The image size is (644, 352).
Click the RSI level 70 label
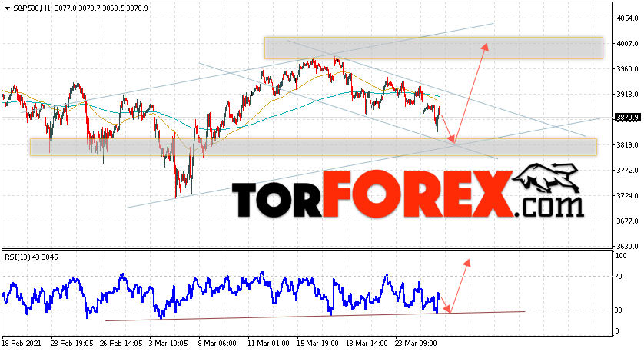point(619,277)
